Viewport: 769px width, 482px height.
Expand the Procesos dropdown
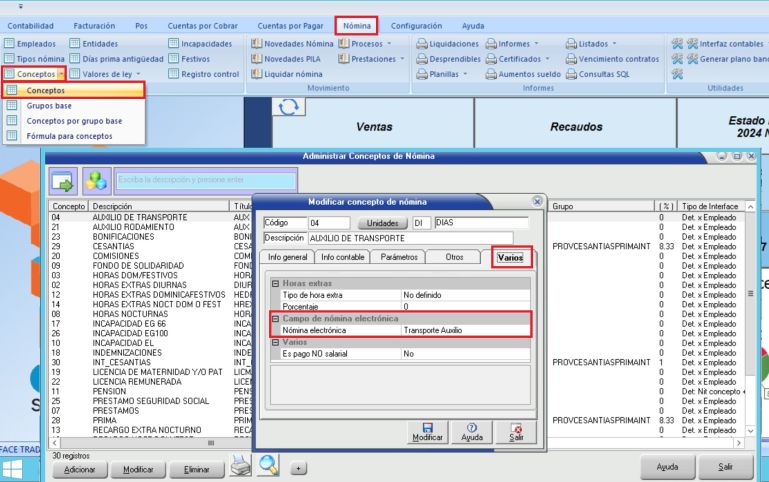click(389, 44)
